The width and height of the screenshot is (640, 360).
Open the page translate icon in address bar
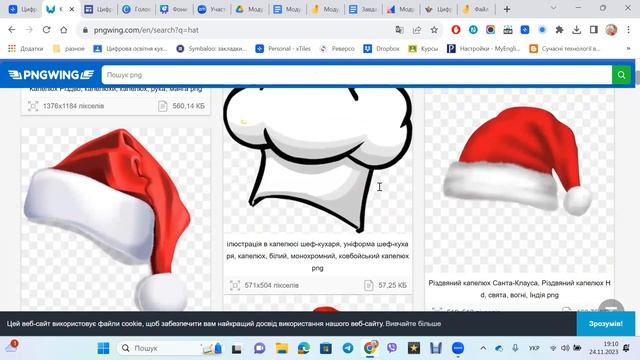coord(399,30)
